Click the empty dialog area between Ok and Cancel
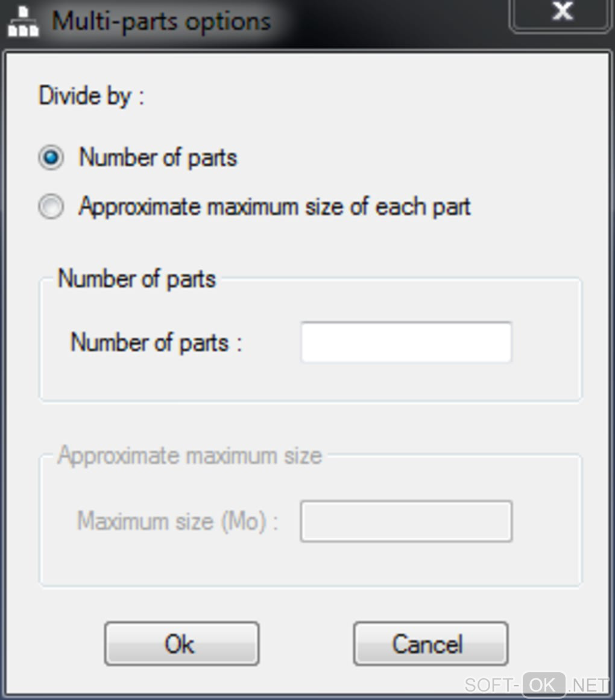The width and height of the screenshot is (615, 700). pos(306,644)
